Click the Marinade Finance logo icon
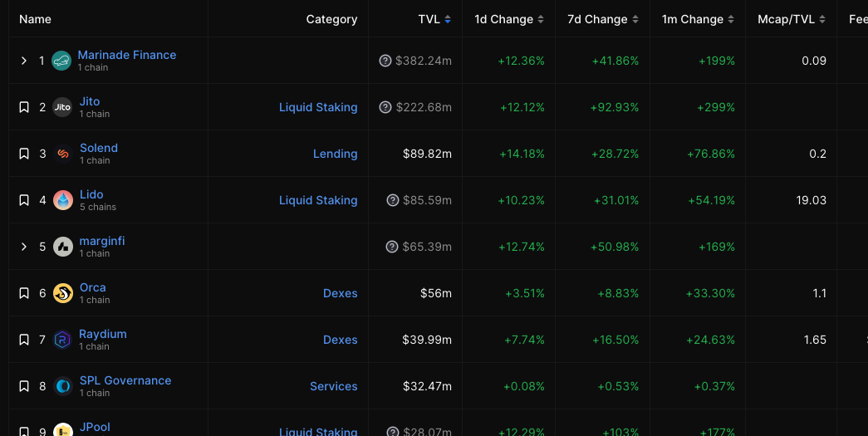This screenshot has height=436, width=868. tap(61, 61)
